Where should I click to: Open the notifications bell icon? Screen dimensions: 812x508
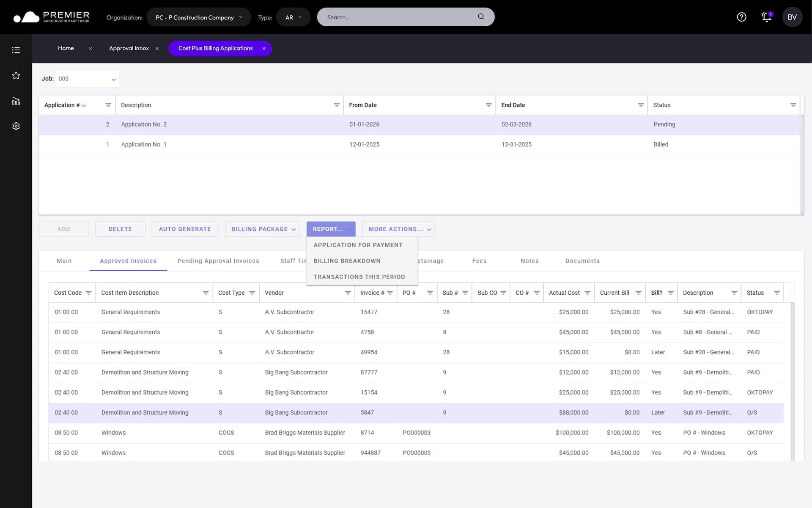click(x=766, y=17)
